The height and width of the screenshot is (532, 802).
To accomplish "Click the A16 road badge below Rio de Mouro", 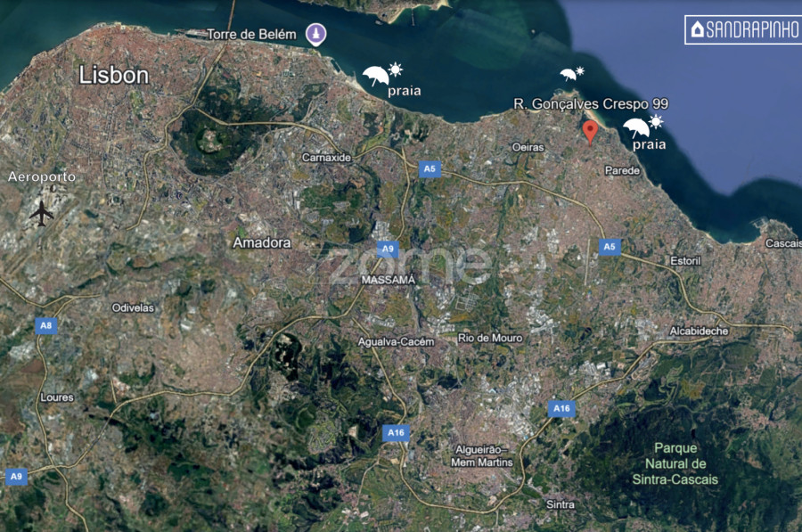I will click(x=561, y=408).
